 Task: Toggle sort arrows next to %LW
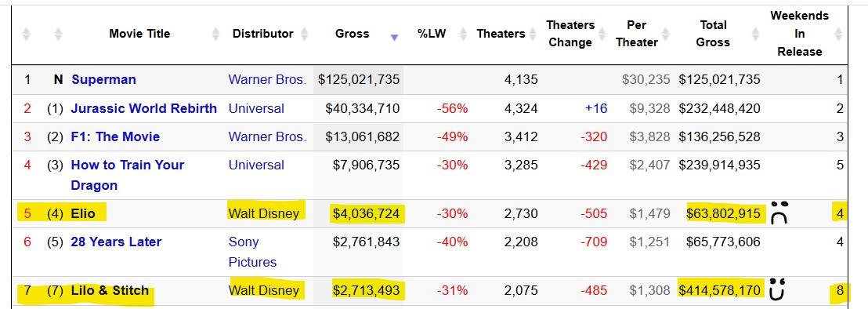click(463, 35)
